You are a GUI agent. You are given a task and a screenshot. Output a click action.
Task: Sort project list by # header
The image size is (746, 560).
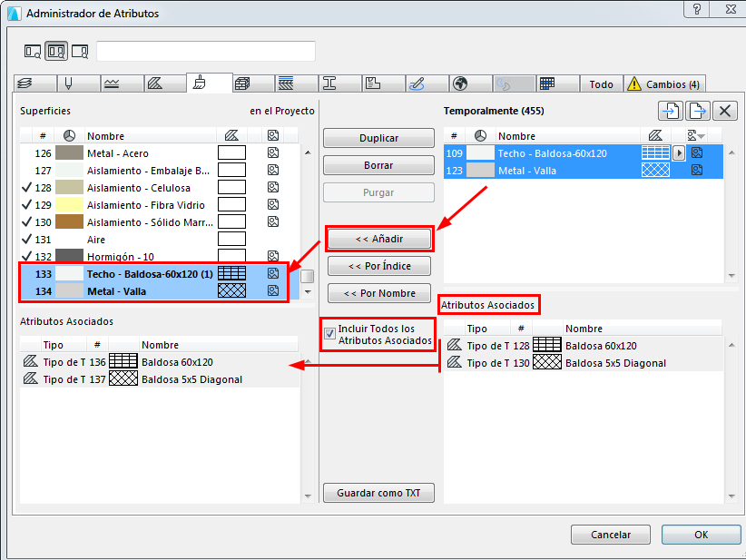click(43, 136)
